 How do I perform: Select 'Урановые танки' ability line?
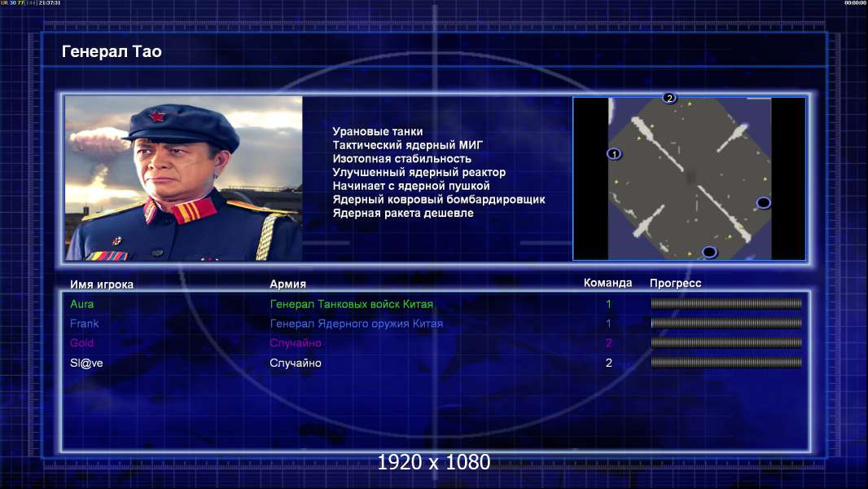click(378, 131)
